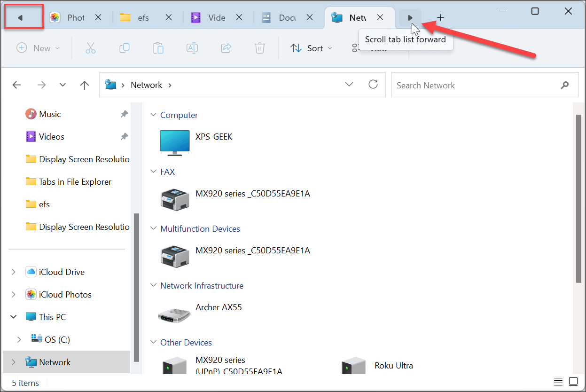The width and height of the screenshot is (586, 392).
Task: Expand iCloud Drive tree node
Action: pos(14,272)
